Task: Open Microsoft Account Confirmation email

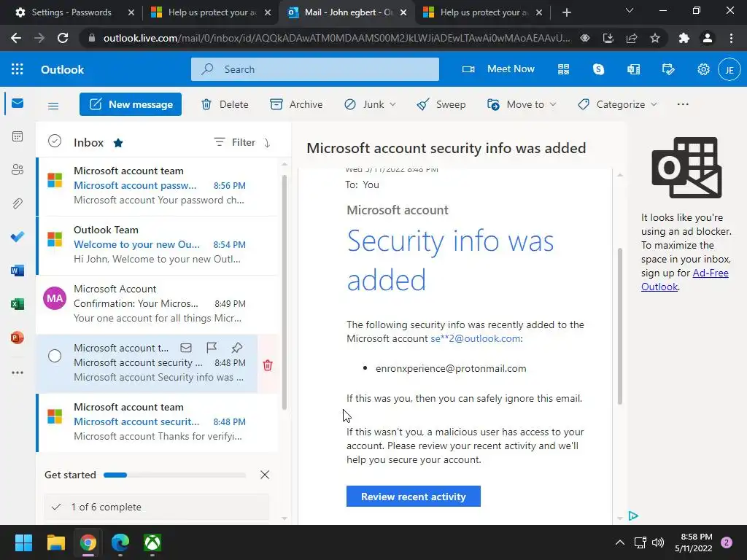Action: [x=157, y=304]
